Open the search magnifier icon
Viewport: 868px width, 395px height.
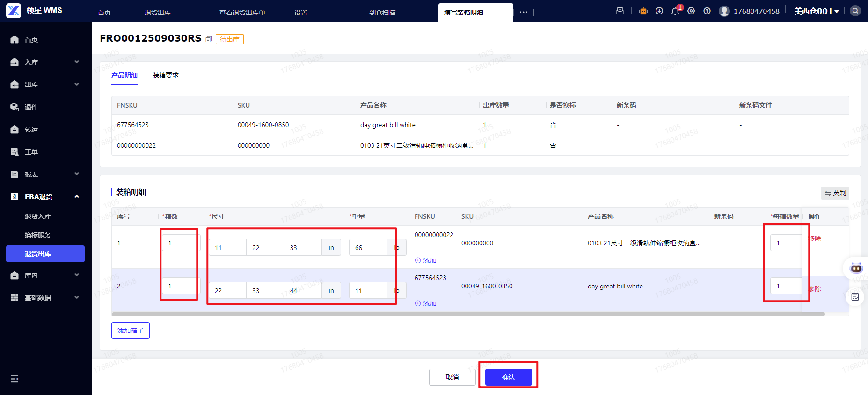pyautogui.click(x=855, y=11)
